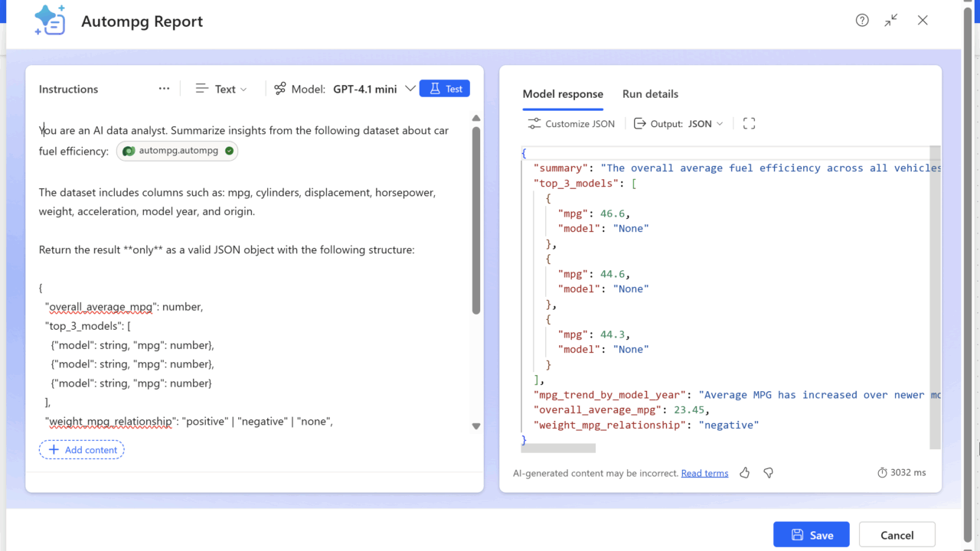
Task: Click the Copilot sparkle logo icon
Action: click(x=50, y=21)
